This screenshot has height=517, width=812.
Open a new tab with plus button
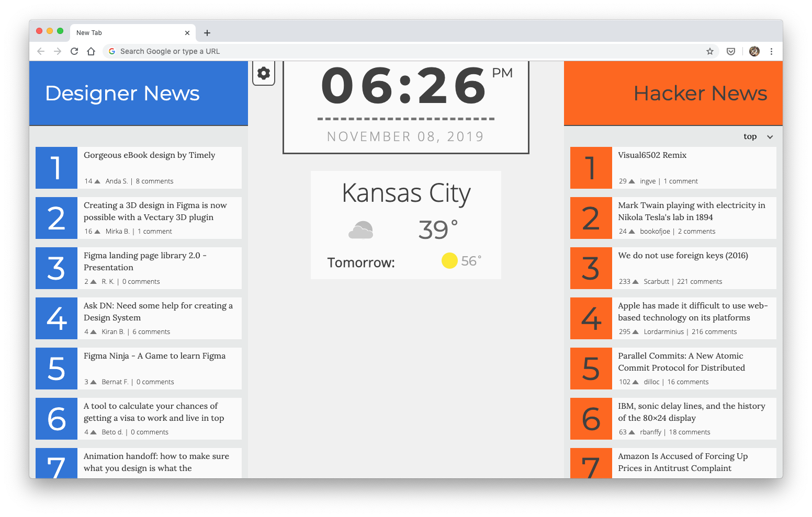point(207,33)
